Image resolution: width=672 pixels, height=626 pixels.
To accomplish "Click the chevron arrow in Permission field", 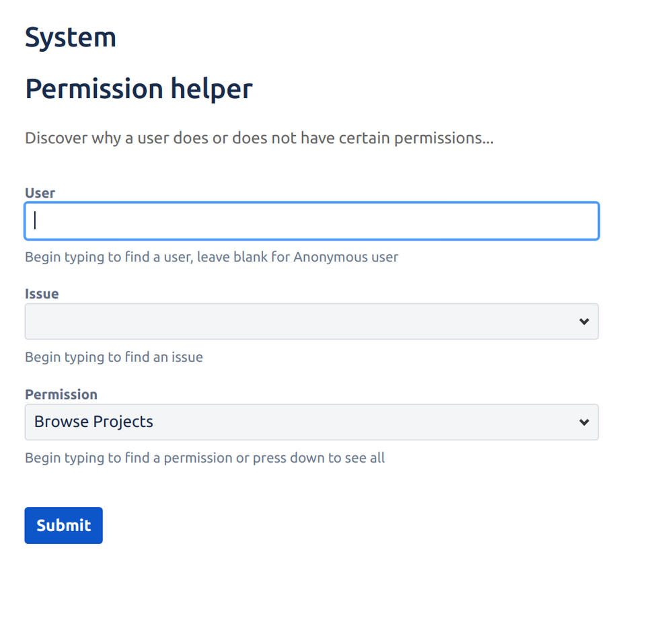I will [583, 422].
